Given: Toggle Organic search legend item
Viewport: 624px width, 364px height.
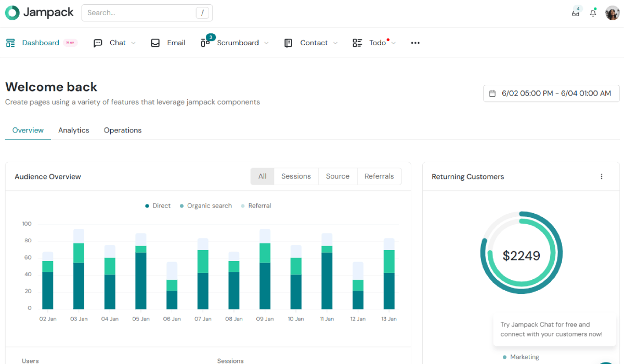Looking at the screenshot, I should [x=206, y=206].
